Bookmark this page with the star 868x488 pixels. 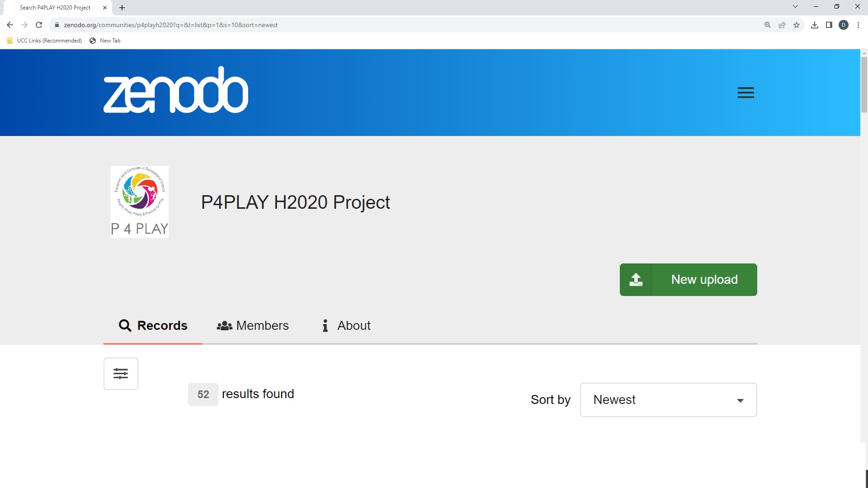tap(797, 25)
